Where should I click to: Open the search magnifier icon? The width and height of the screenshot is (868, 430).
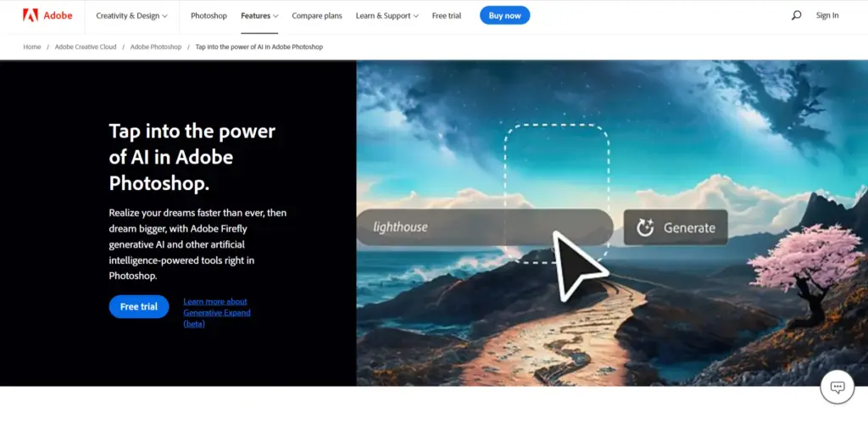click(x=796, y=15)
